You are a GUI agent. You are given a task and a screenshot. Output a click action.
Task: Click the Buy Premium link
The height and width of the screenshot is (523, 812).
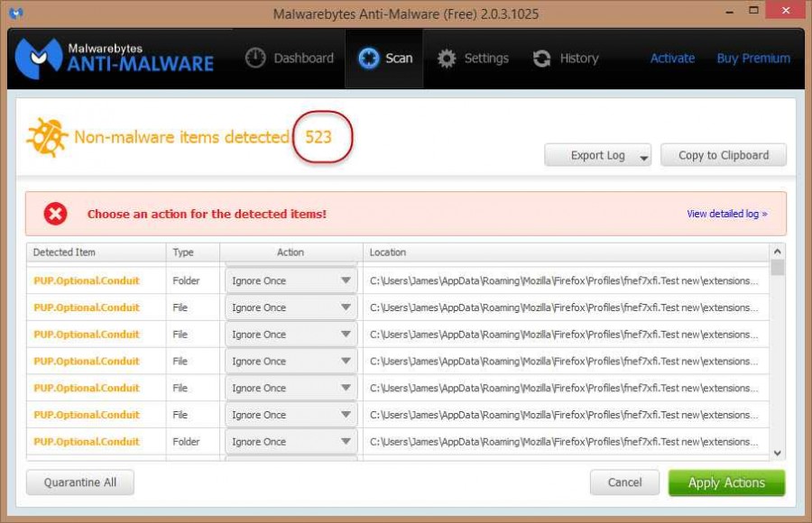point(753,58)
